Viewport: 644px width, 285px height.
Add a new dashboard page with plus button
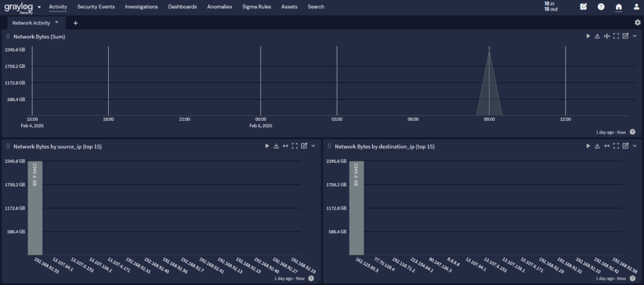point(75,23)
